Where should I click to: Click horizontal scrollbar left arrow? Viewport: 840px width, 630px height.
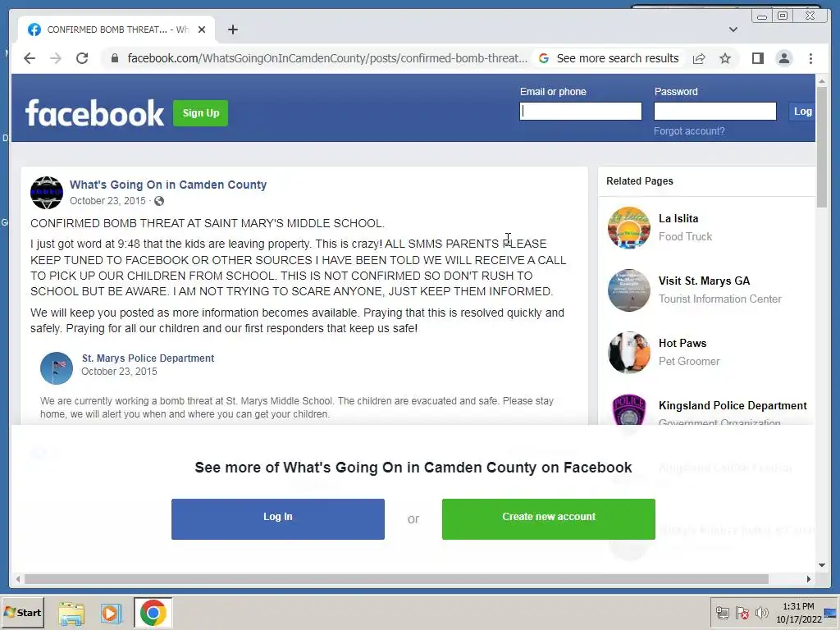click(x=18, y=579)
